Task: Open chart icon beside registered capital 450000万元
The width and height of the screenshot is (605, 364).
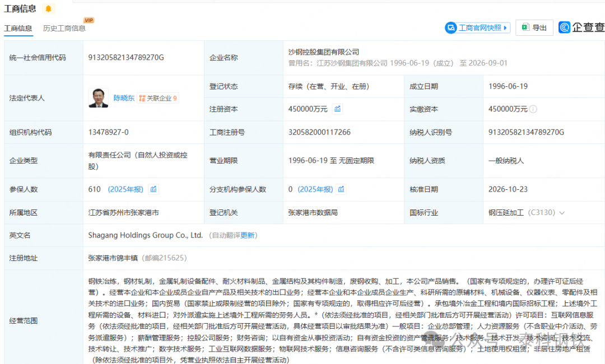Action: (338, 109)
